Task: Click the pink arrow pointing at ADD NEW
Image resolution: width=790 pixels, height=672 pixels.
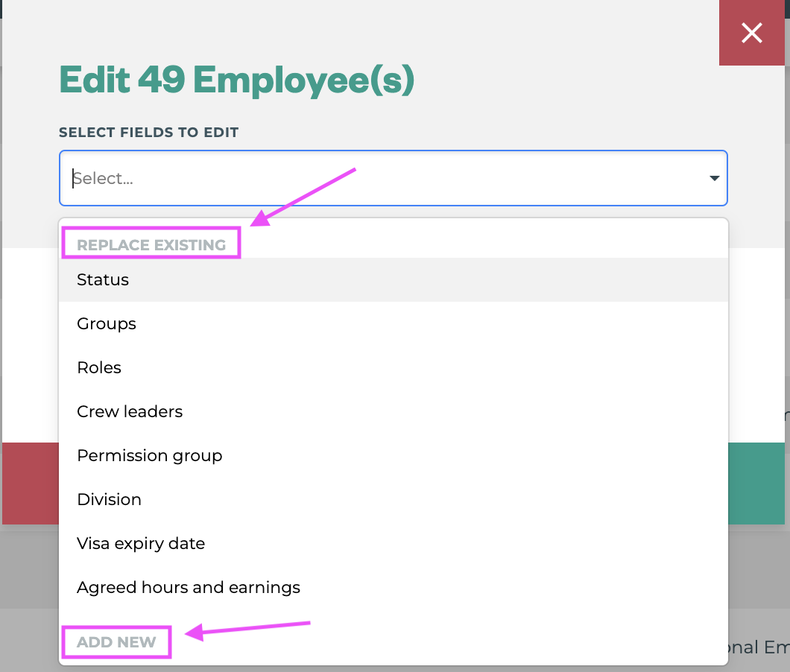Action: (x=248, y=630)
